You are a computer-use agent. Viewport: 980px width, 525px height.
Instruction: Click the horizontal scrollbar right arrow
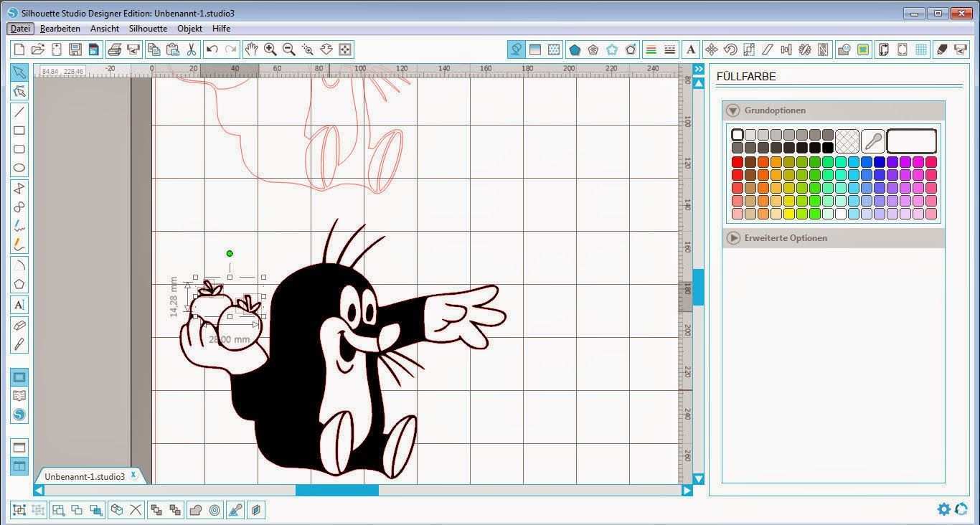tap(687, 491)
